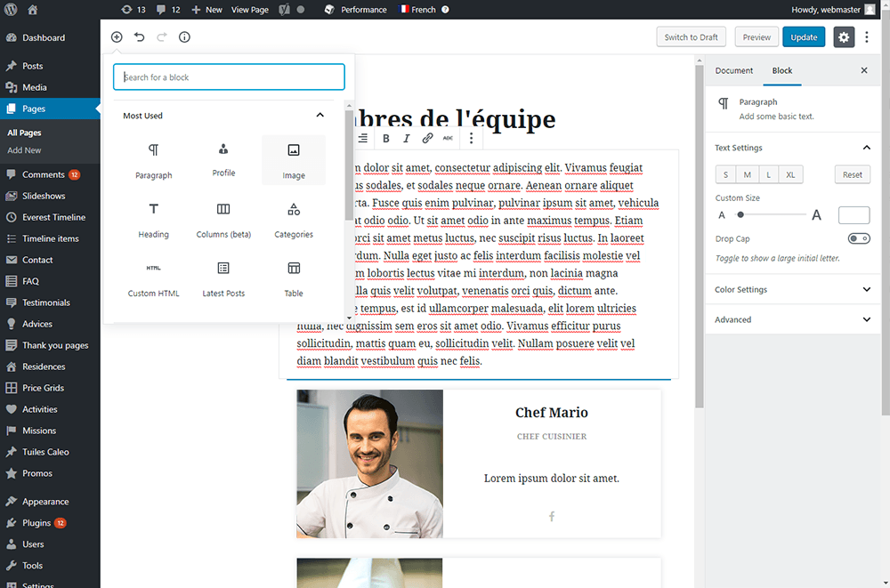Click the Update button
The image size is (890, 588).
(804, 36)
